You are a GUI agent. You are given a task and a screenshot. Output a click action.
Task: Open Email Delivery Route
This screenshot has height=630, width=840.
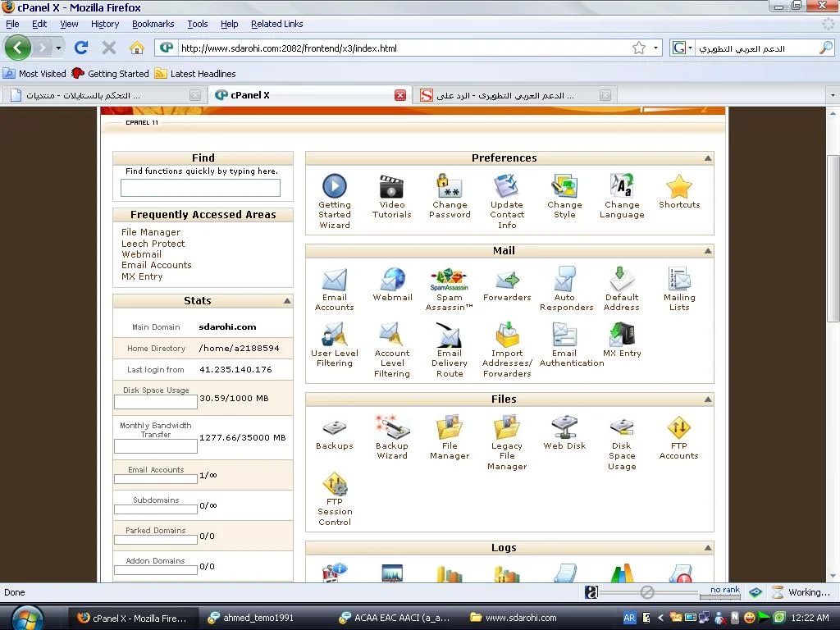(x=449, y=335)
